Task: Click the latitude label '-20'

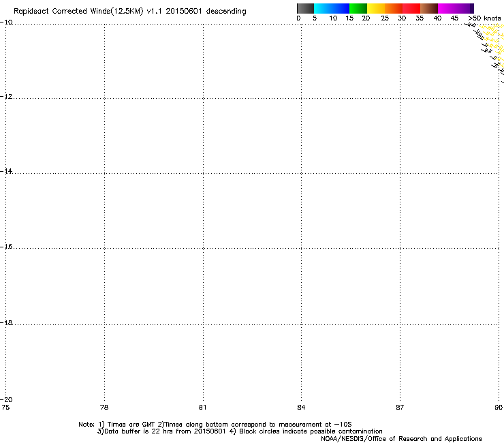Action: (6, 399)
